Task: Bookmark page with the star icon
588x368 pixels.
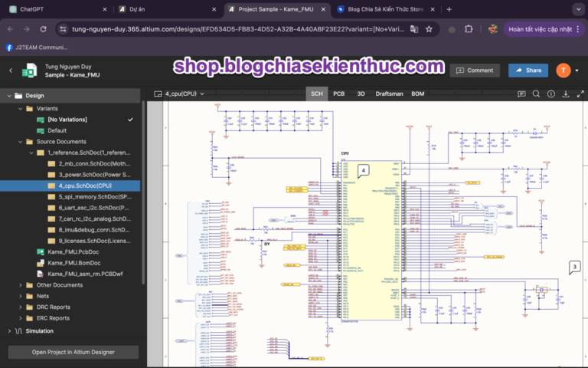Action: tap(429, 29)
